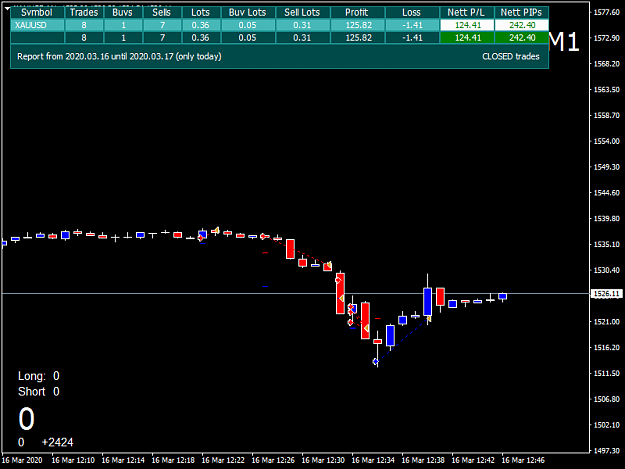This screenshot has width=625, height=469.
Task: Click the Buy Lots column header
Action: (x=248, y=12)
